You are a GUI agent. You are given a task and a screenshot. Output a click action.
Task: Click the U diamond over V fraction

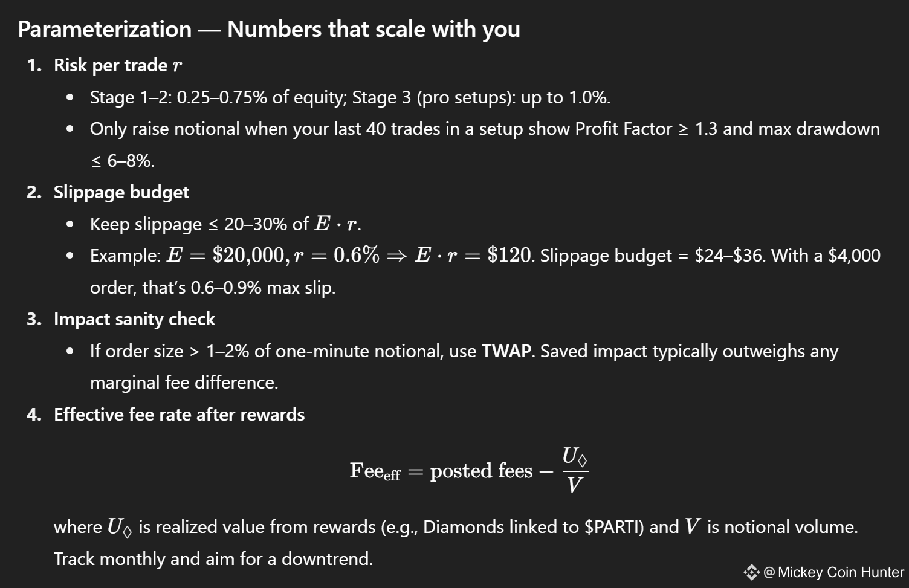575,471
